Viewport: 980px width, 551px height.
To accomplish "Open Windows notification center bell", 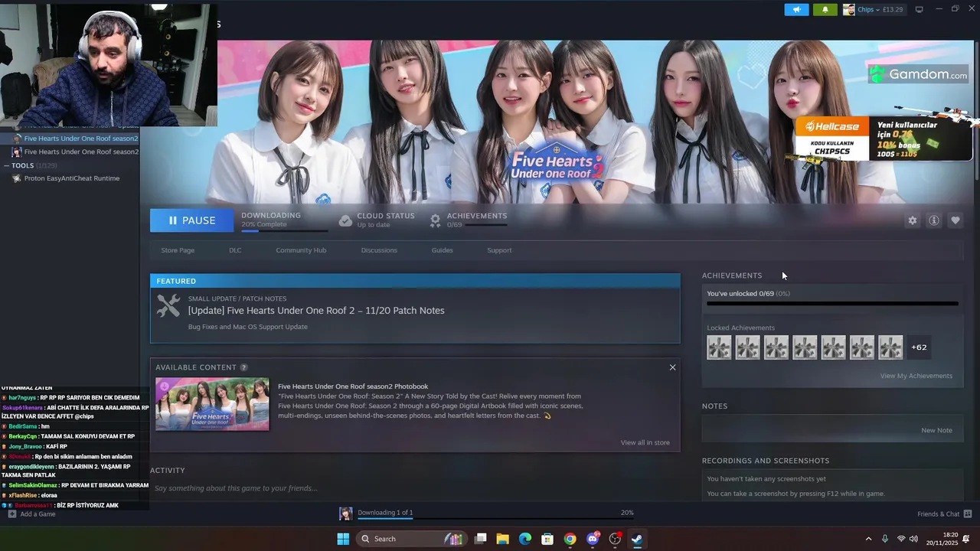I will coord(966,539).
